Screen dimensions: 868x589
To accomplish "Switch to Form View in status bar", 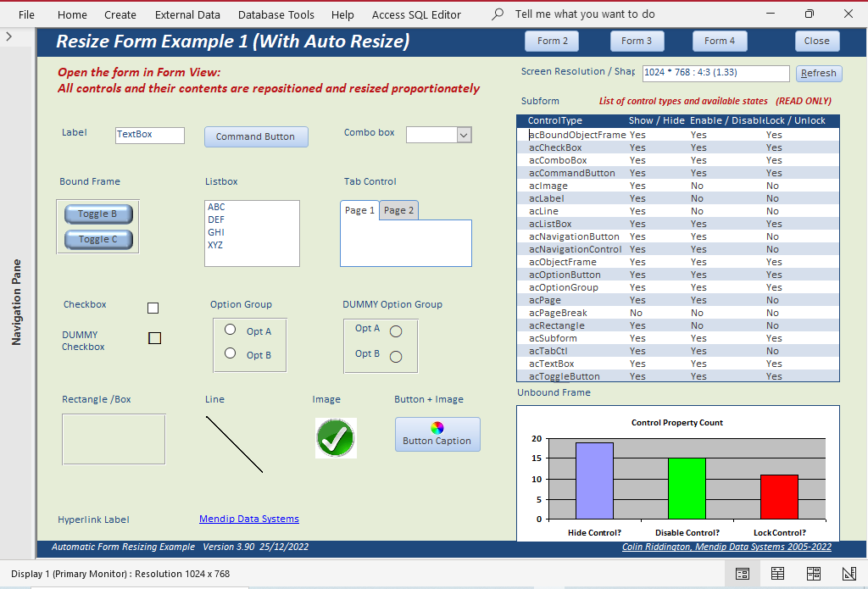I will coord(743,574).
